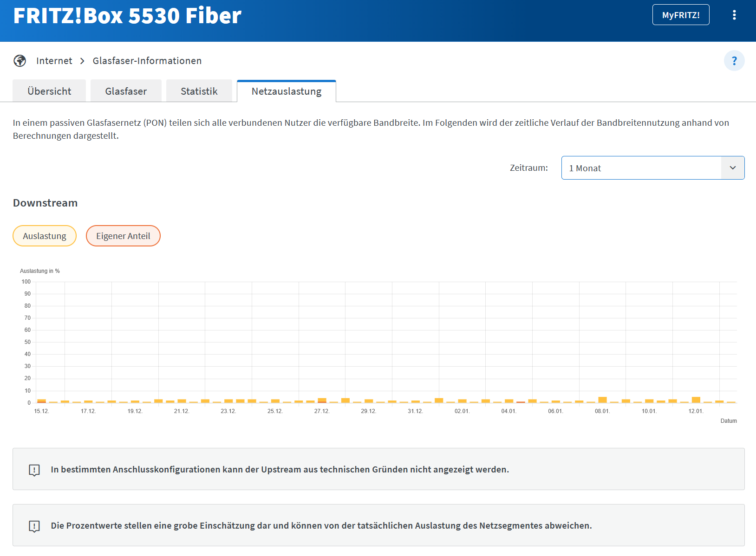This screenshot has height=556, width=756.
Task: Select Glasfaser-Informationen breadcrumb
Action: (147, 61)
